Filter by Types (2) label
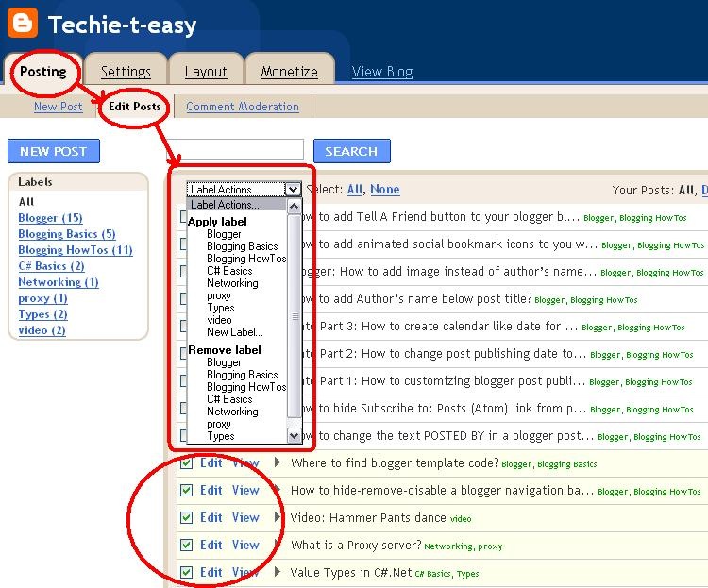 point(42,314)
